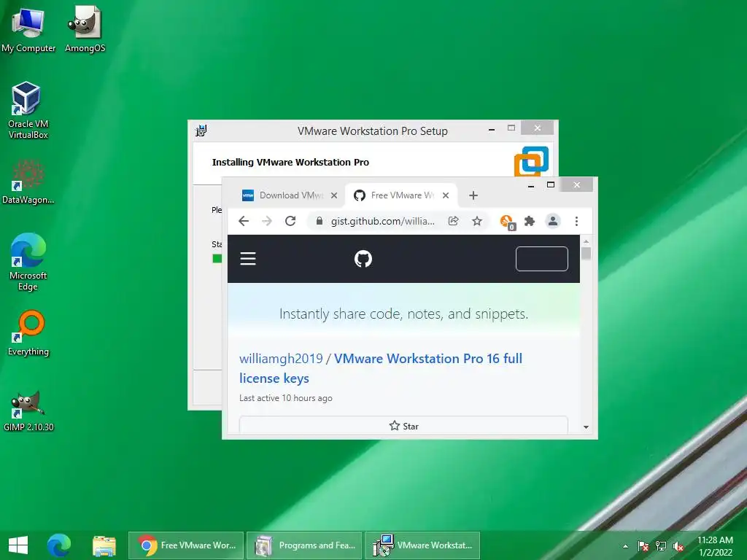Close the Free VMware gist tab
Image resolution: width=747 pixels, height=560 pixels.
point(446,195)
